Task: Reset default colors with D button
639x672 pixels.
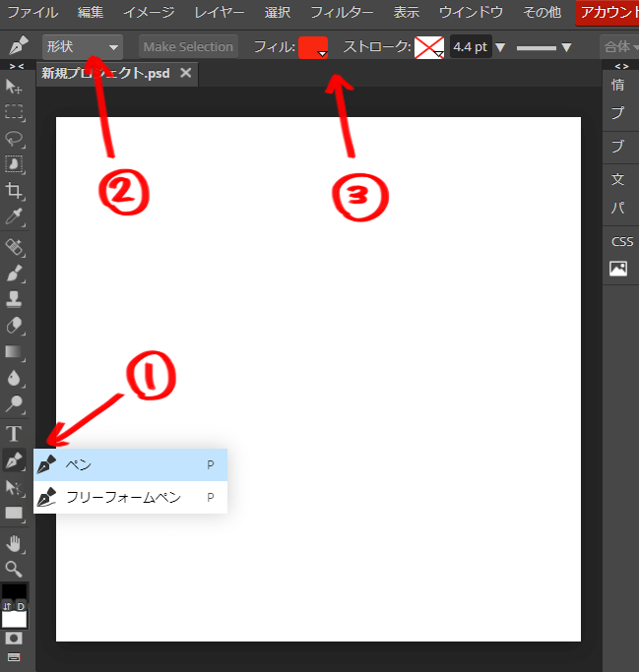Action: (21, 606)
